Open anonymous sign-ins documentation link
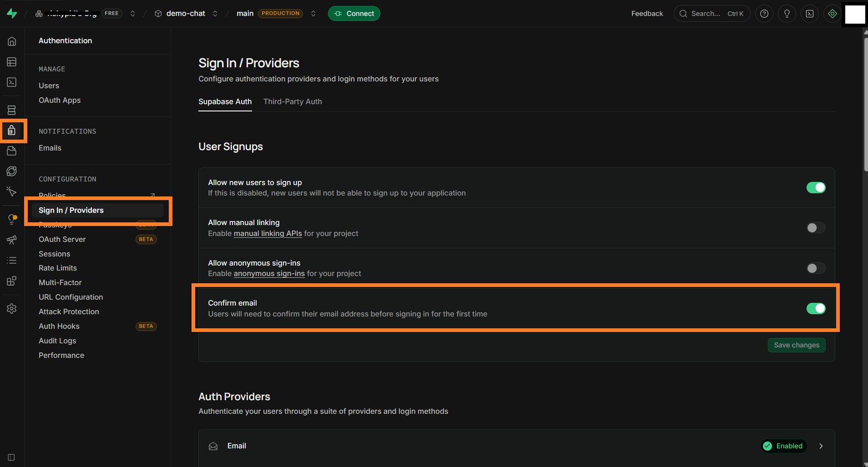This screenshot has height=467, width=868. [269, 273]
